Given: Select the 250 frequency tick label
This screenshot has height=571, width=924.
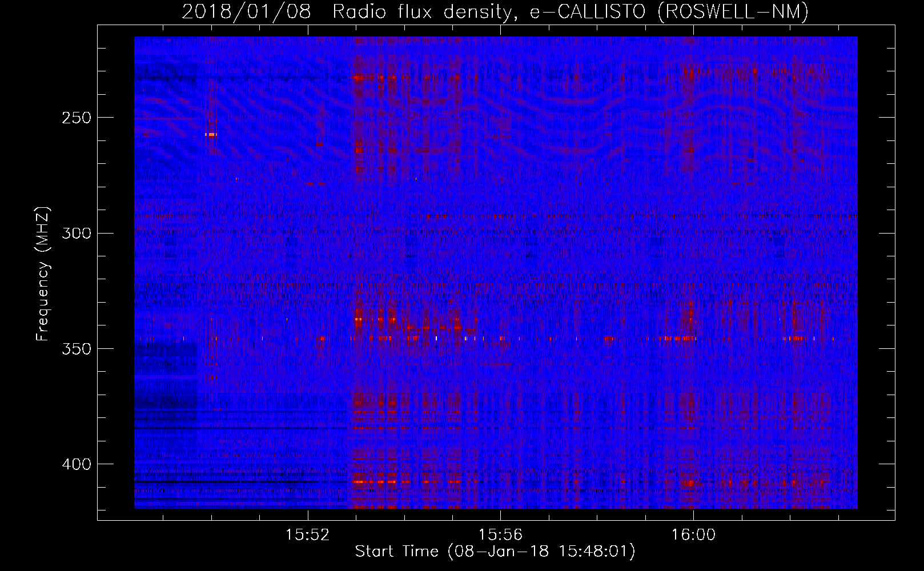Looking at the screenshot, I should click(77, 118).
